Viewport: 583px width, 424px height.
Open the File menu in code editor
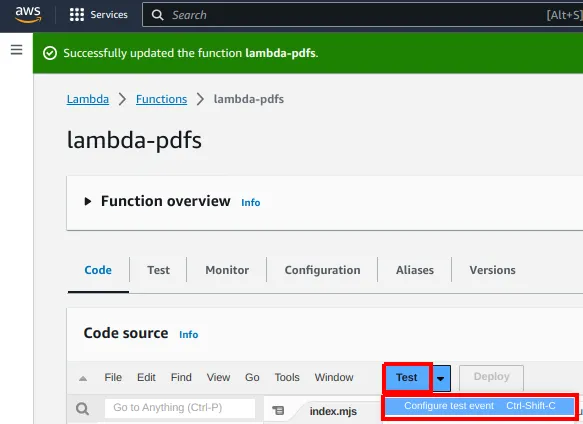click(113, 378)
